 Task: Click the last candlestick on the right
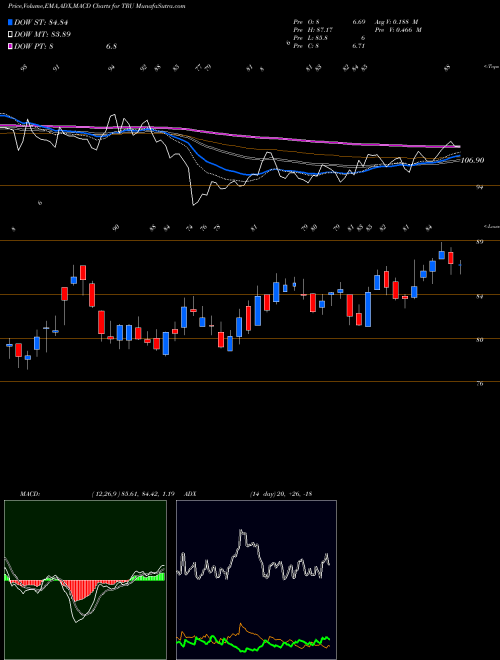tap(460, 267)
